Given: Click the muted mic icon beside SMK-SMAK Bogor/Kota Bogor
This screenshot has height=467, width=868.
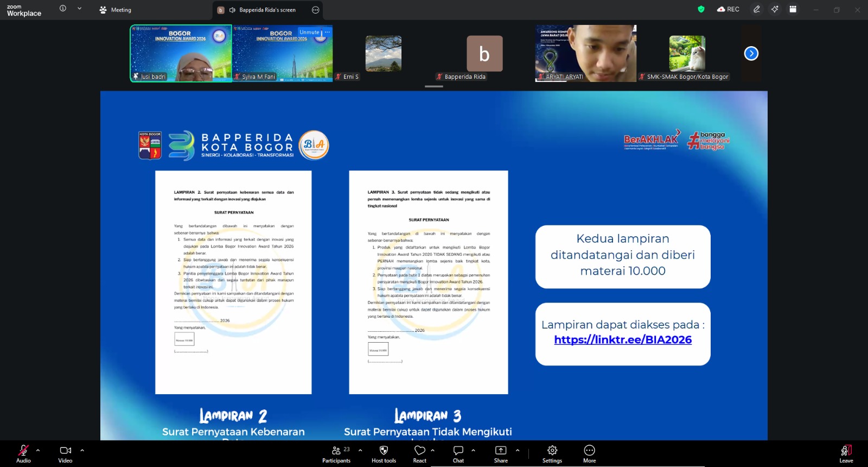Looking at the screenshot, I should coord(642,77).
